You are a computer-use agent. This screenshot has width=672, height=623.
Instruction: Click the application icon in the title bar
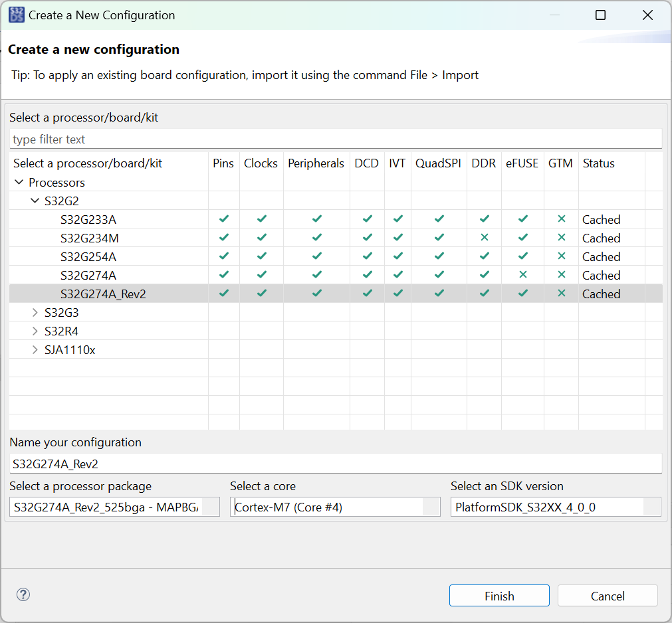click(x=16, y=14)
